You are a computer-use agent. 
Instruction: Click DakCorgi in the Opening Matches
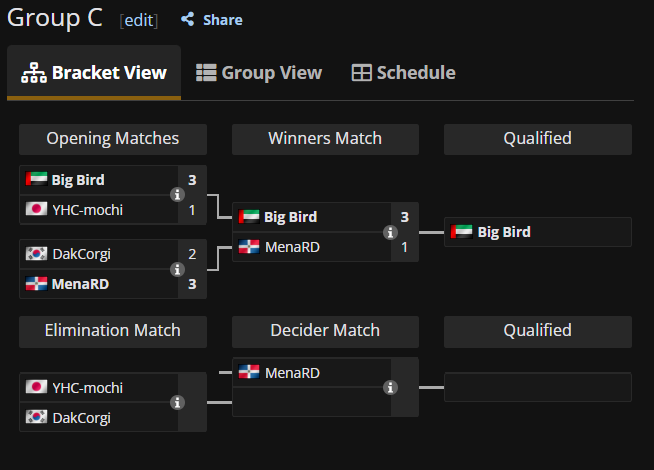coord(81,254)
